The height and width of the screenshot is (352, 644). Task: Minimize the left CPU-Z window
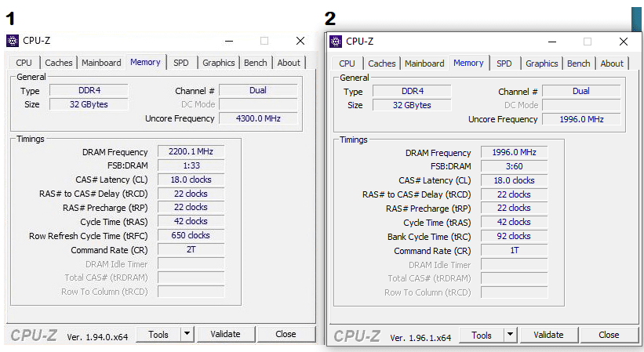tap(229, 41)
